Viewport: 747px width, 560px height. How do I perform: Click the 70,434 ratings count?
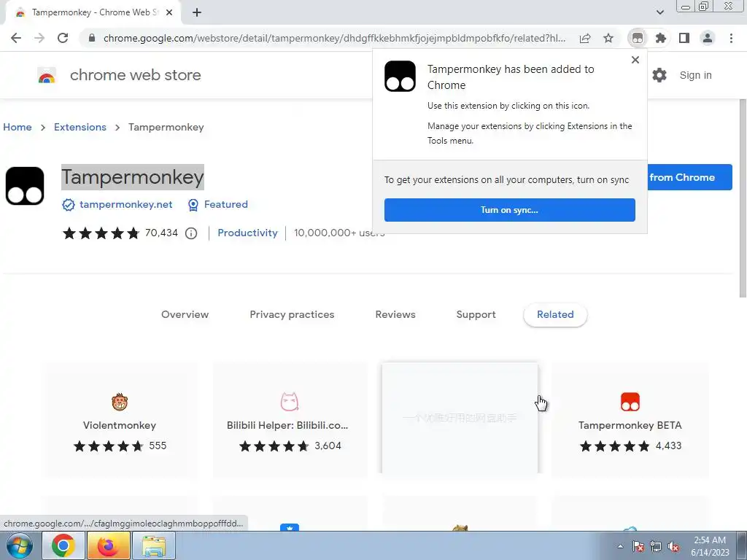161,233
